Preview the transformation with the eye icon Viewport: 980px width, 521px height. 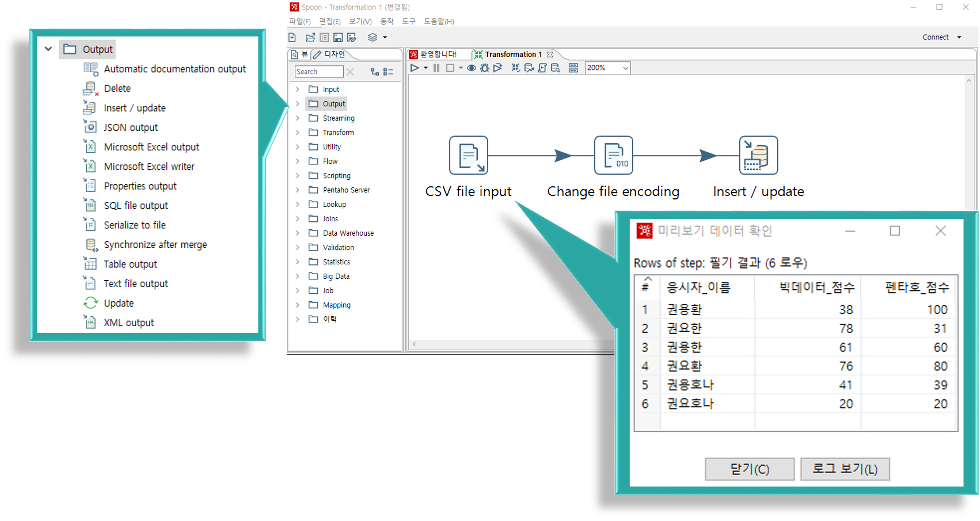coord(471,68)
